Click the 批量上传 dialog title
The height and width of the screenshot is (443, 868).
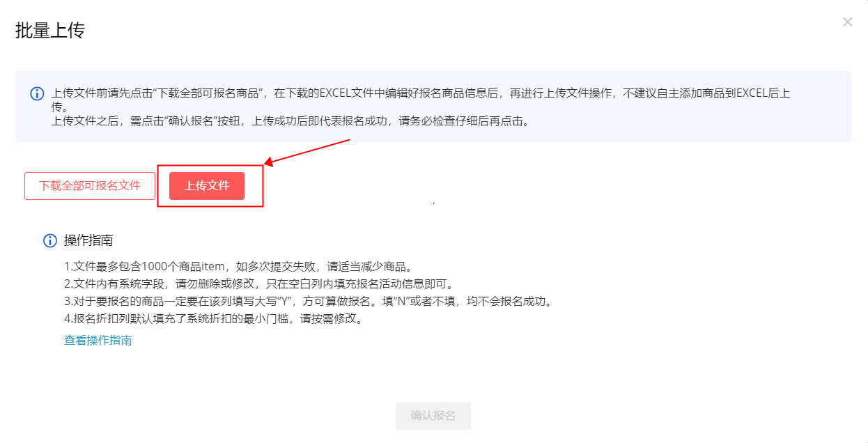(x=50, y=31)
